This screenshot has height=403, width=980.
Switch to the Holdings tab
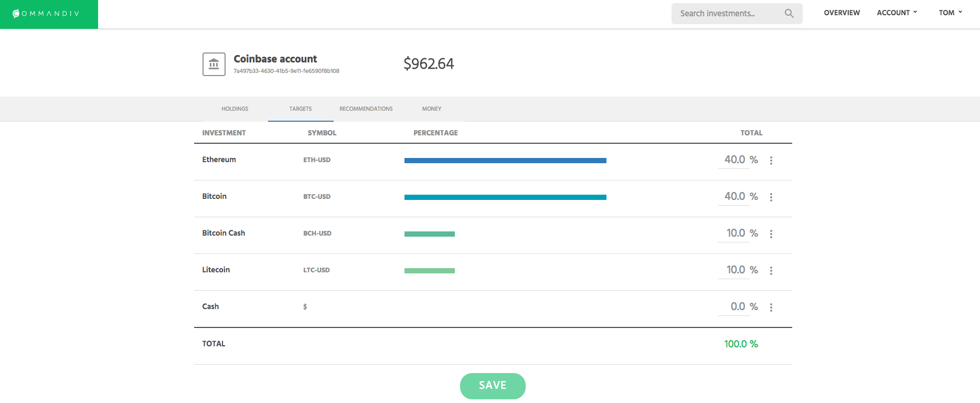pos(235,109)
